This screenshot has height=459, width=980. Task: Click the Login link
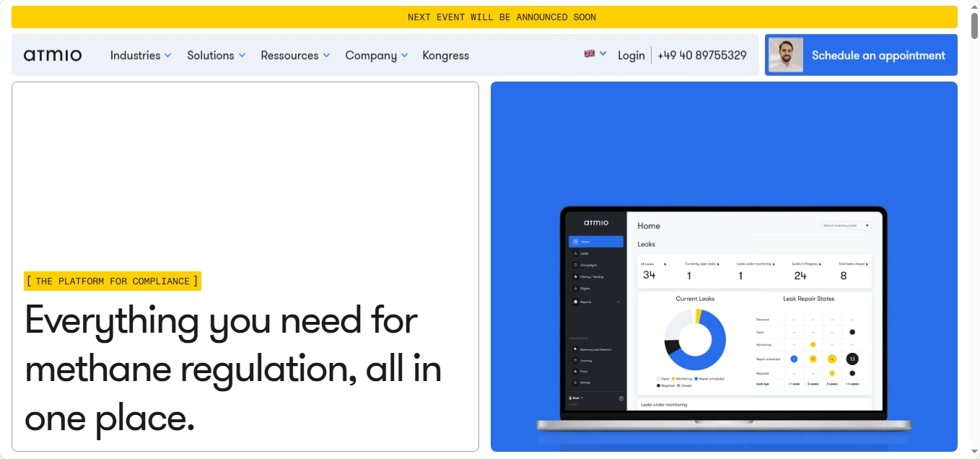click(631, 56)
